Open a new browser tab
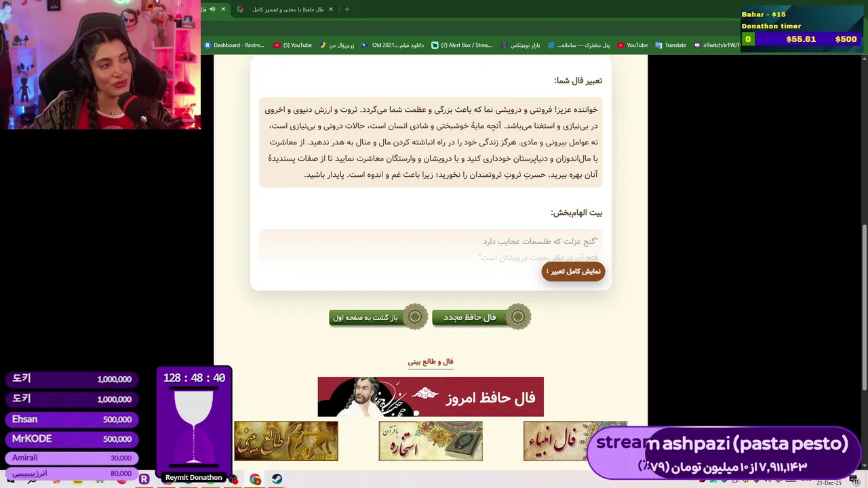Viewport: 868px width, 488px height. pyautogui.click(x=347, y=9)
